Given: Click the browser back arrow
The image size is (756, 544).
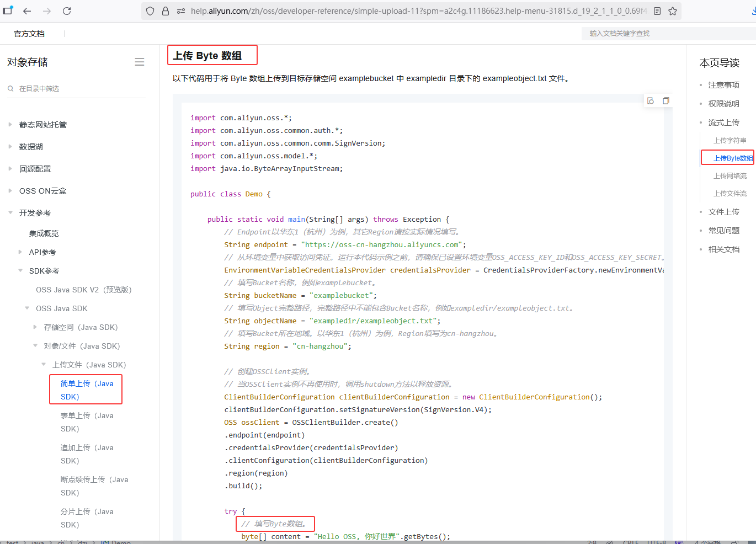Looking at the screenshot, I should click(x=27, y=11).
